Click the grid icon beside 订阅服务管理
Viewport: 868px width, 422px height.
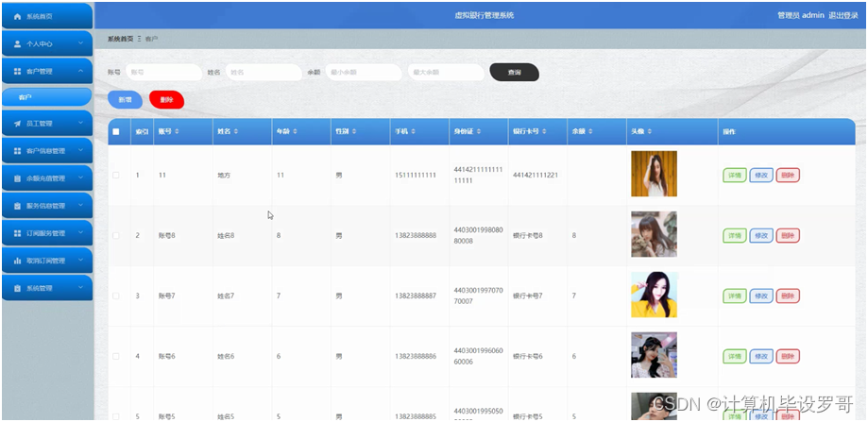pos(17,233)
